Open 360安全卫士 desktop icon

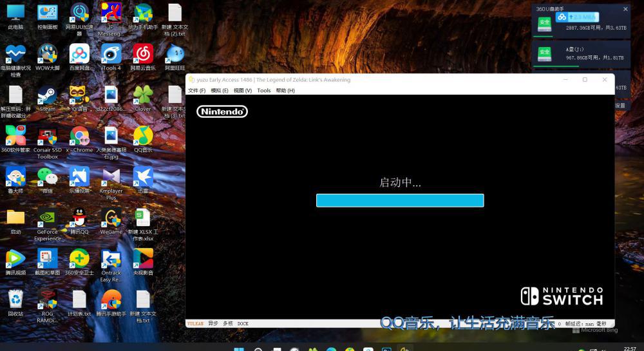pyautogui.click(x=79, y=262)
